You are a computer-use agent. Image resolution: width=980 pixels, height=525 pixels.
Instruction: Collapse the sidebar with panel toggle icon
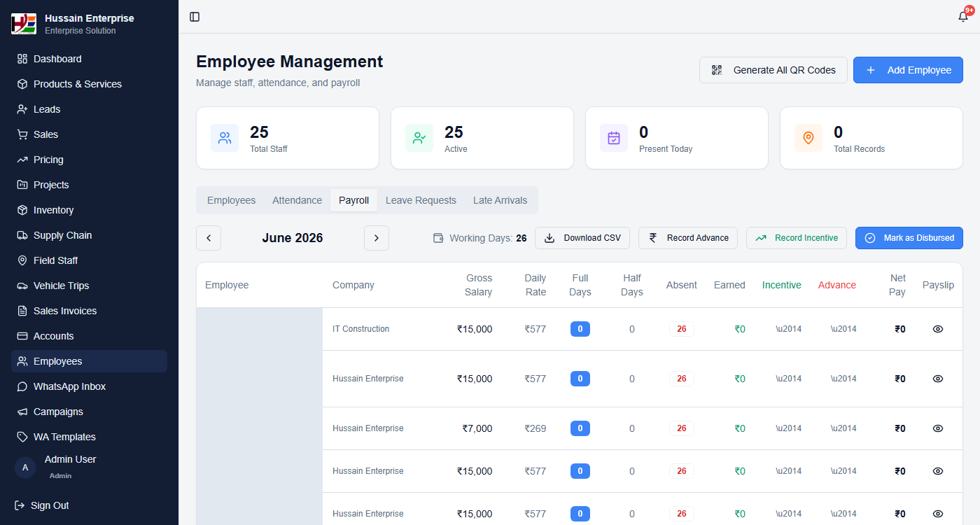click(x=195, y=17)
